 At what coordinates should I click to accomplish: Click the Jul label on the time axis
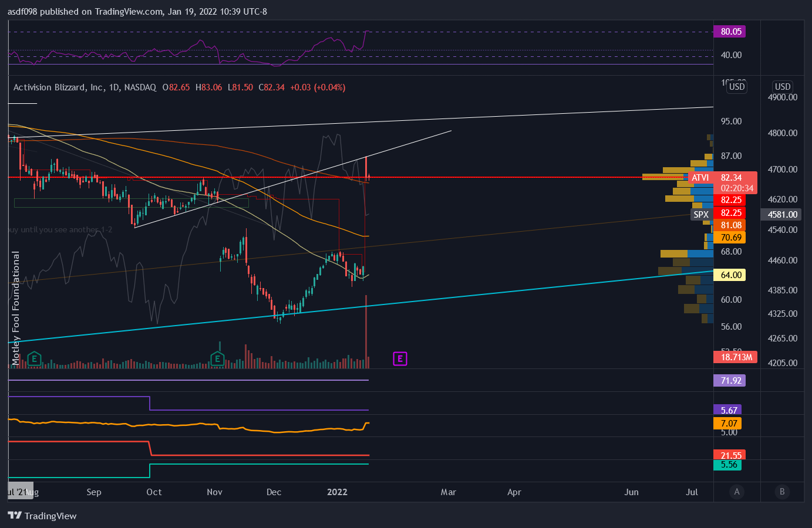(692, 492)
